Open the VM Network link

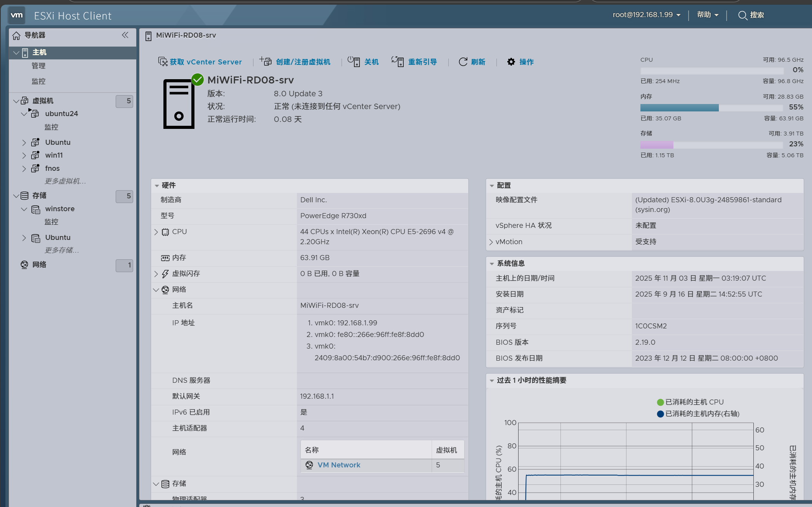point(338,465)
